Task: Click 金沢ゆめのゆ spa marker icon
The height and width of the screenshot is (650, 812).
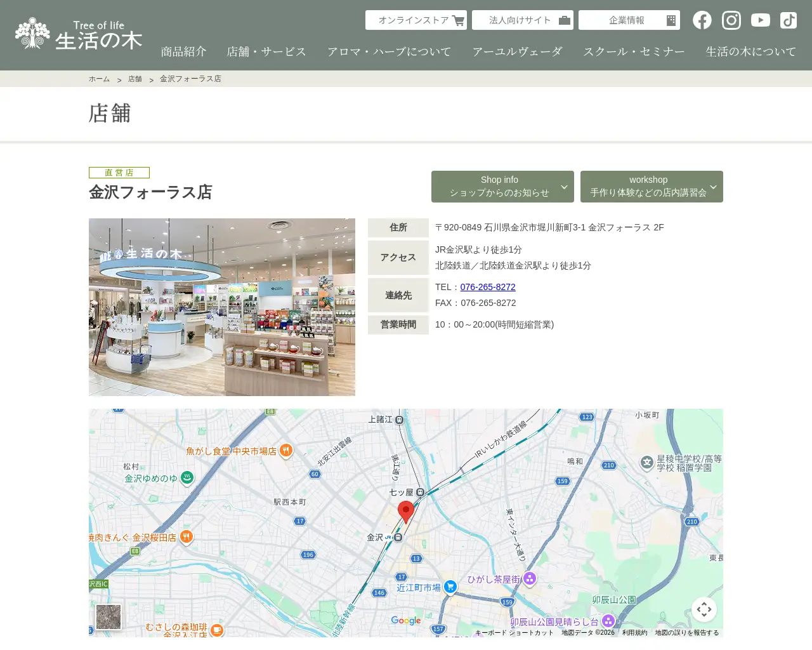Action: point(187,477)
